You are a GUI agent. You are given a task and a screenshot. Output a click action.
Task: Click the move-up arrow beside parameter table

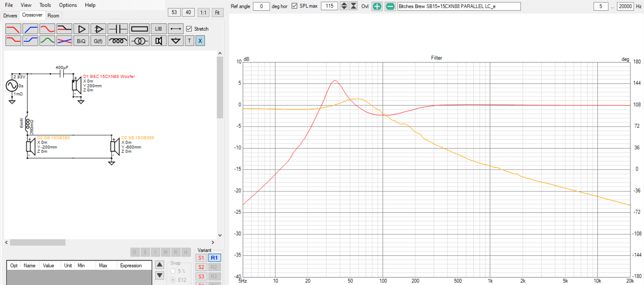coord(160,265)
